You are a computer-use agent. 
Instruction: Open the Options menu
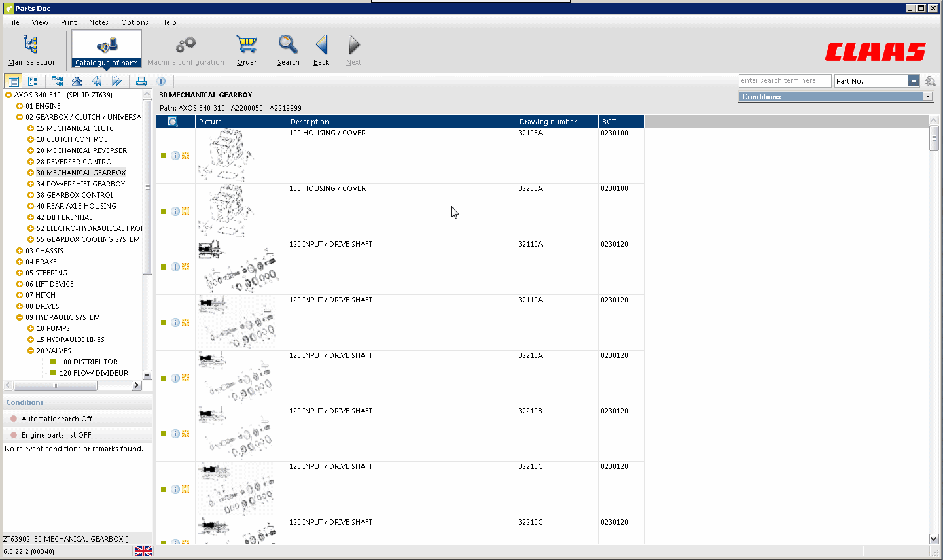135,22
